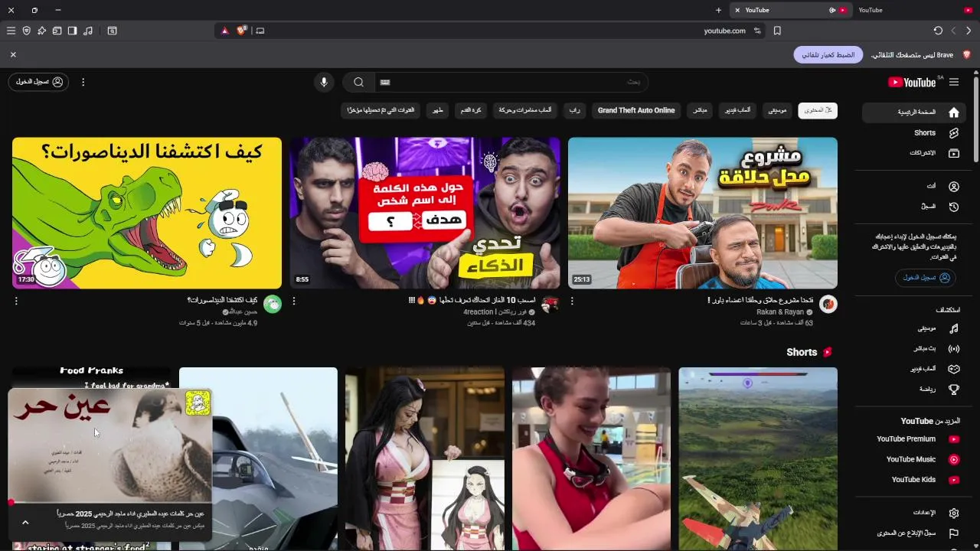Open Music in the Explore sidebar section
The image size is (980, 551).
(914, 328)
